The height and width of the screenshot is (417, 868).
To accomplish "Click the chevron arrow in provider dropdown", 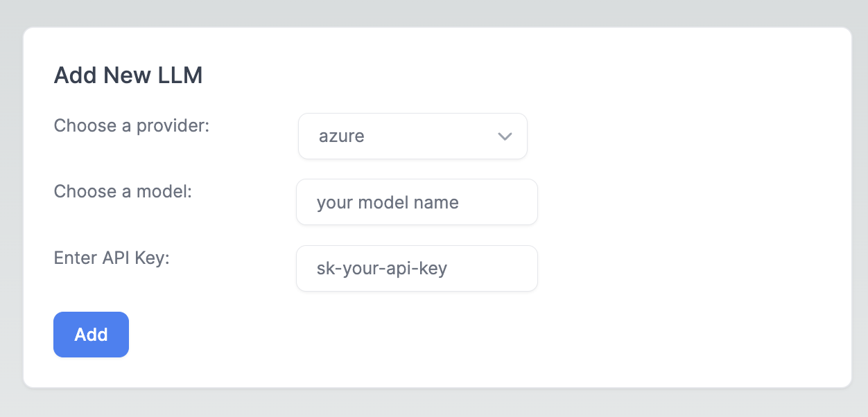I will pyautogui.click(x=505, y=136).
